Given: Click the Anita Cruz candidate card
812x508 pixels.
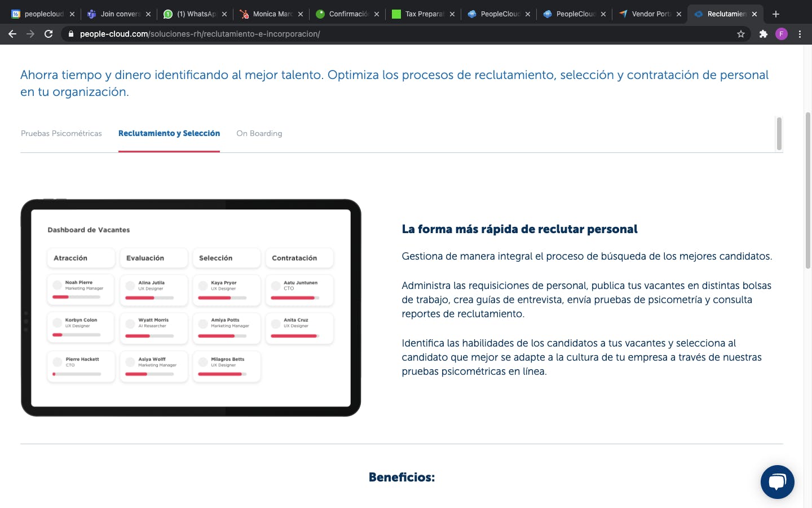Looking at the screenshot, I should point(299,327).
